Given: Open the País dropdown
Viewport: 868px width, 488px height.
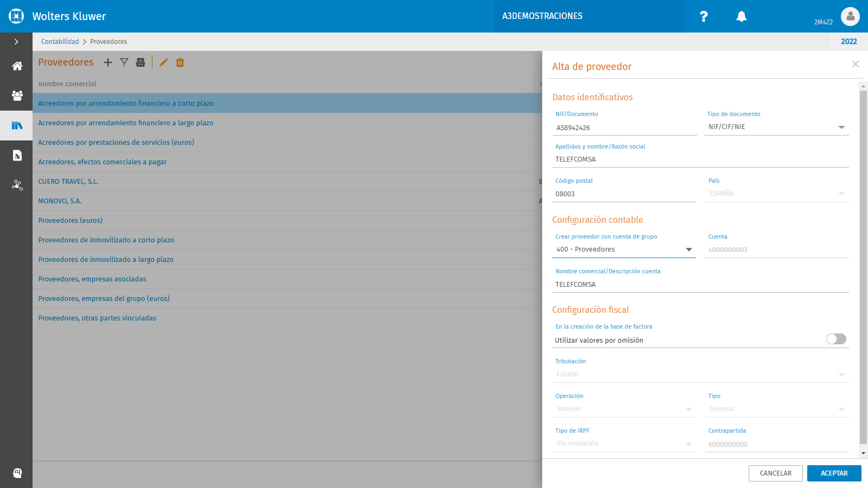Looking at the screenshot, I should click(776, 194).
